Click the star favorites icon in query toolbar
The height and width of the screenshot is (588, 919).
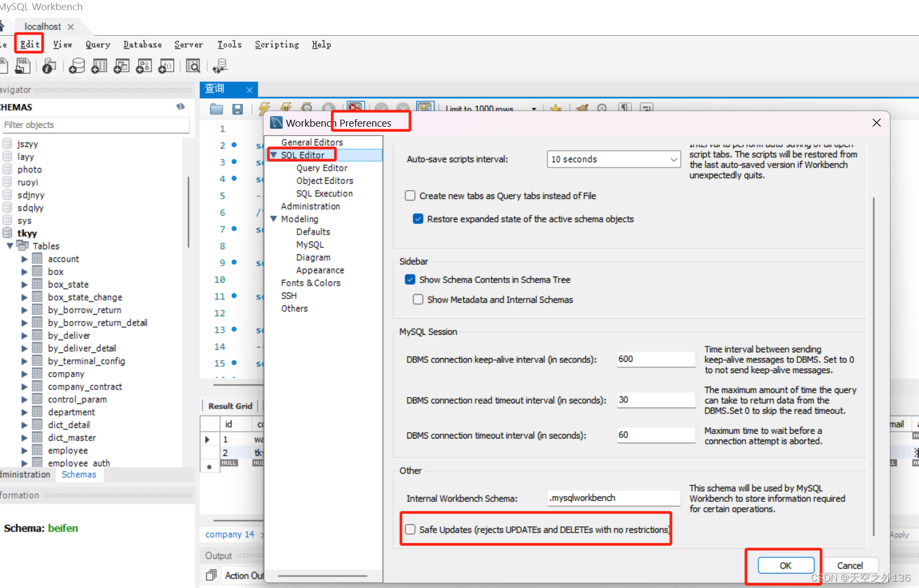556,108
